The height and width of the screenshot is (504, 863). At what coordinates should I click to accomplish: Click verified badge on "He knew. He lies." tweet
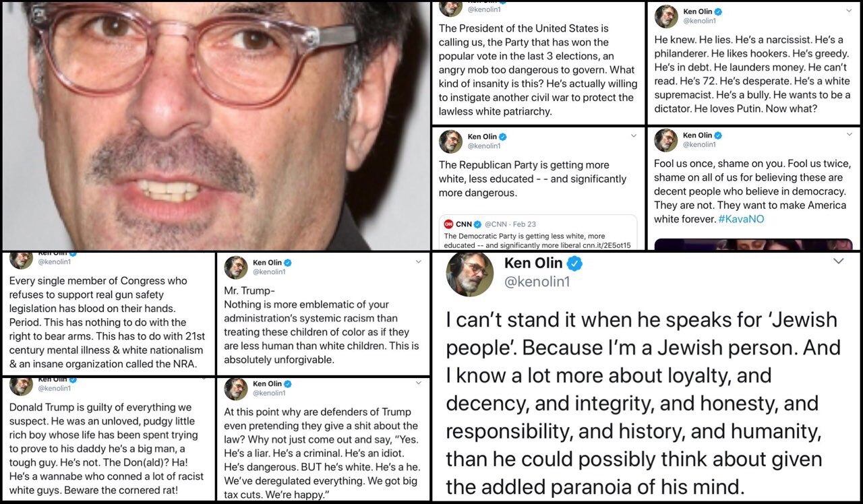719,12
